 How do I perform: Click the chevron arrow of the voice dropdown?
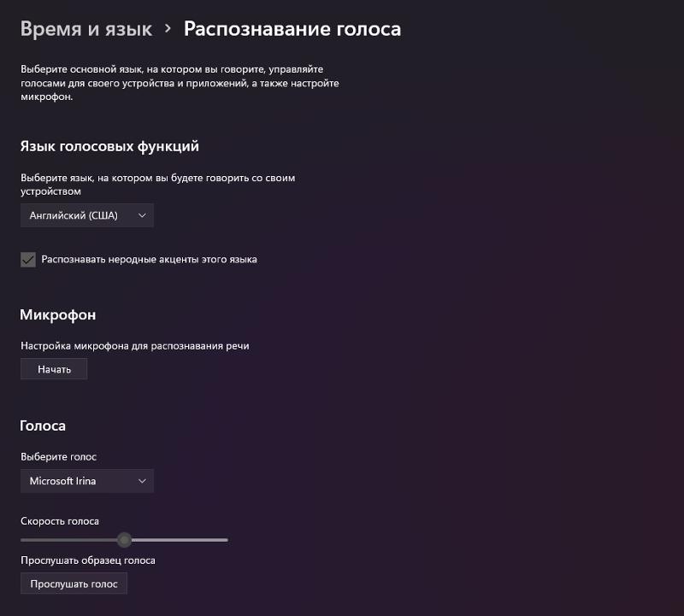(x=142, y=481)
